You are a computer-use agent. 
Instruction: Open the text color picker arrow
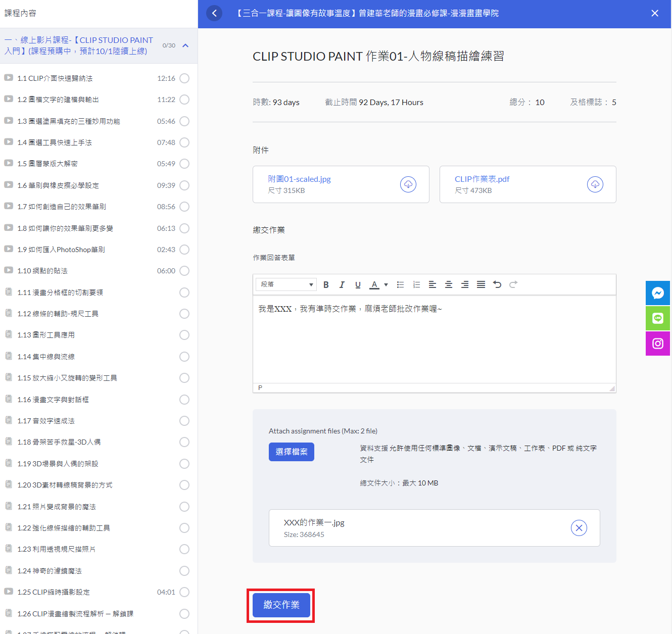[386, 284]
